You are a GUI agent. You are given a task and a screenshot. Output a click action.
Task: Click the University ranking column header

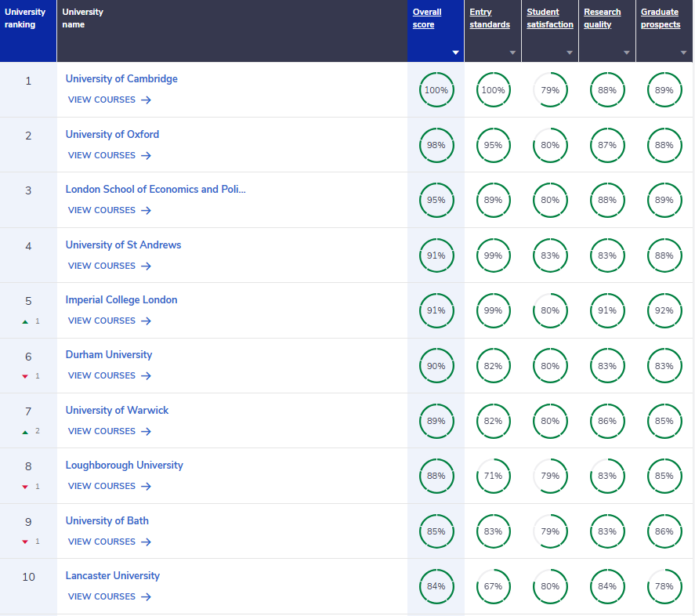[28, 31]
